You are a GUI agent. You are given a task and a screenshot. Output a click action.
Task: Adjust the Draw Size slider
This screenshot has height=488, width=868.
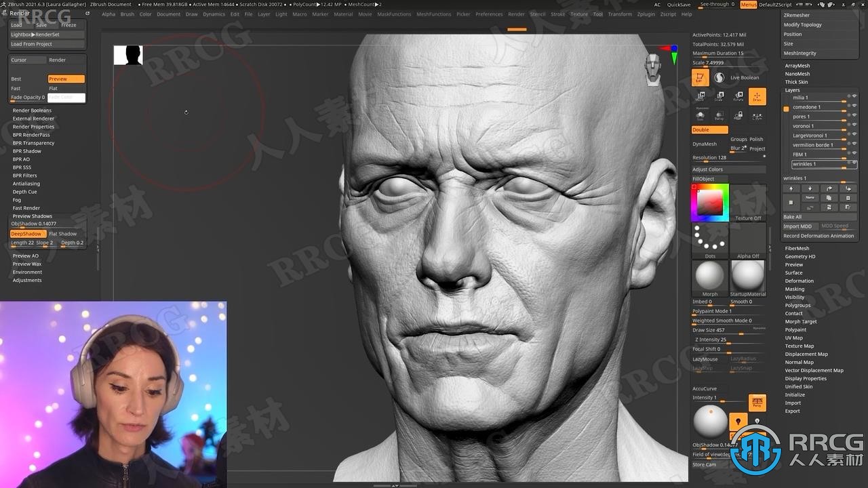coord(728,330)
